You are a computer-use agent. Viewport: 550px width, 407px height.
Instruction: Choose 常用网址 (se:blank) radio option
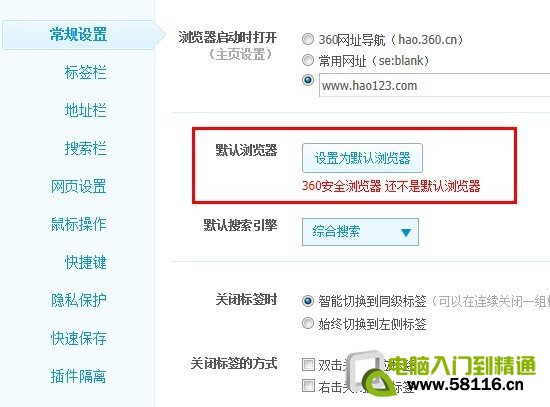coord(308,60)
